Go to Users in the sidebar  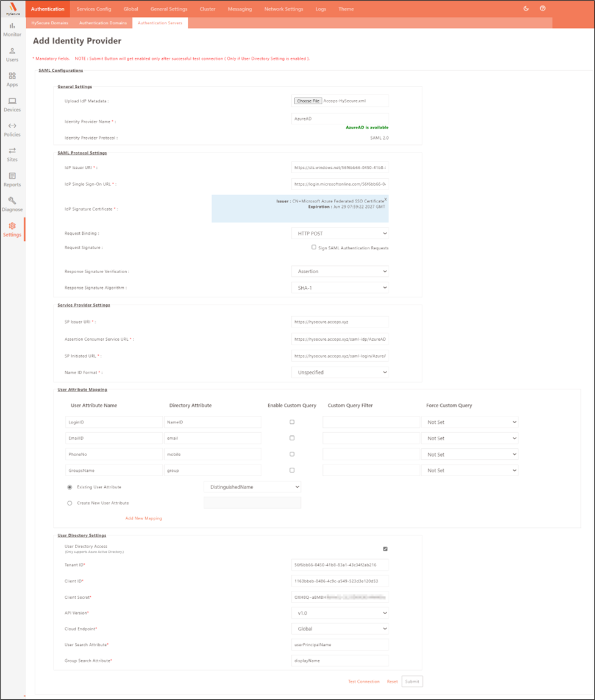(12, 51)
